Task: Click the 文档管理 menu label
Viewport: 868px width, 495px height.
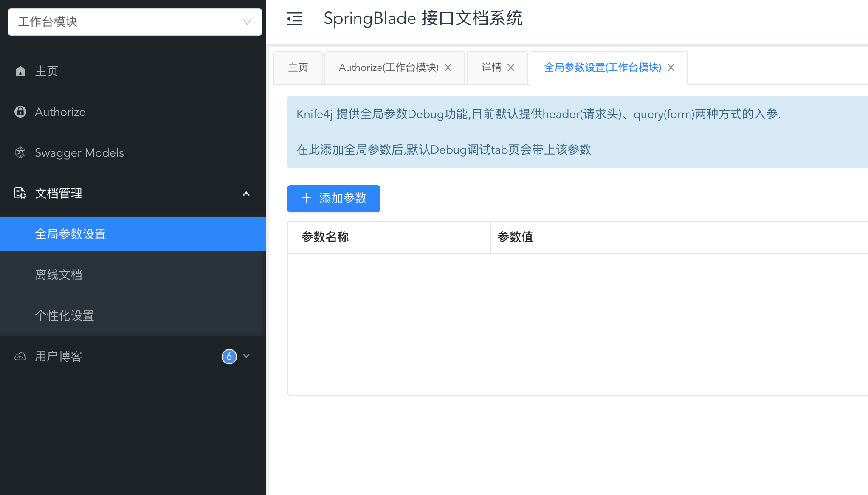Action: pyautogui.click(x=59, y=193)
